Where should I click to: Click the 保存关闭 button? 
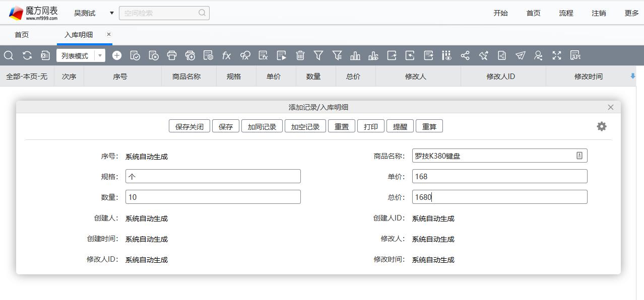[189, 126]
